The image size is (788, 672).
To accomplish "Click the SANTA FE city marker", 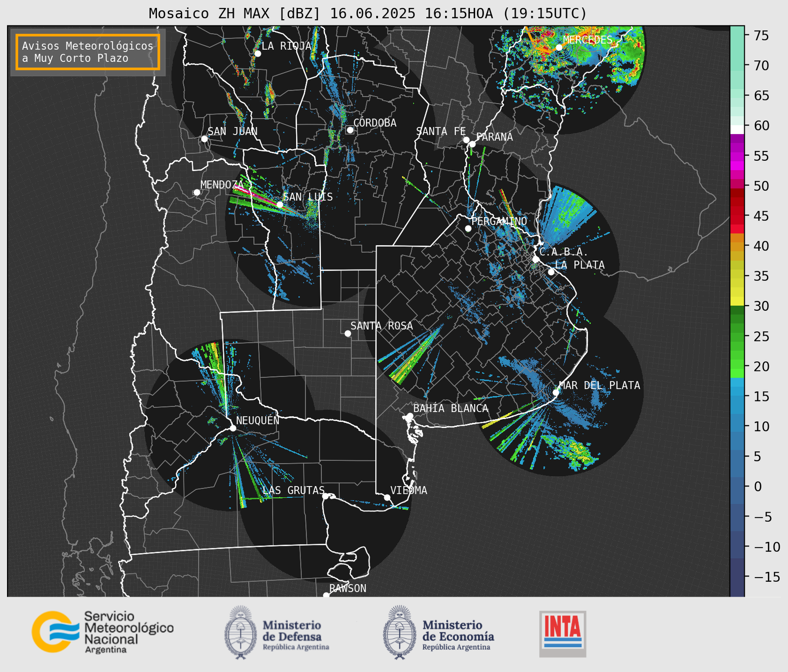I will click(x=466, y=140).
